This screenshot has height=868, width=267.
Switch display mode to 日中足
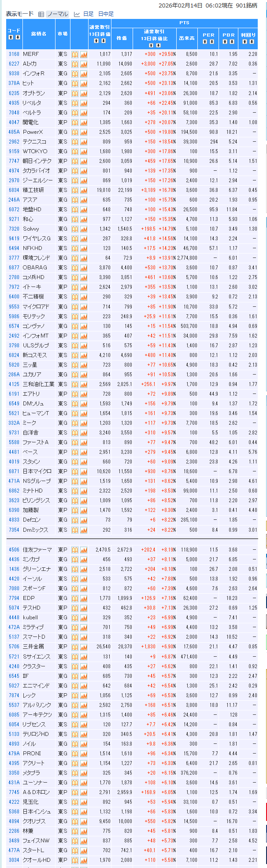coord(106,14)
